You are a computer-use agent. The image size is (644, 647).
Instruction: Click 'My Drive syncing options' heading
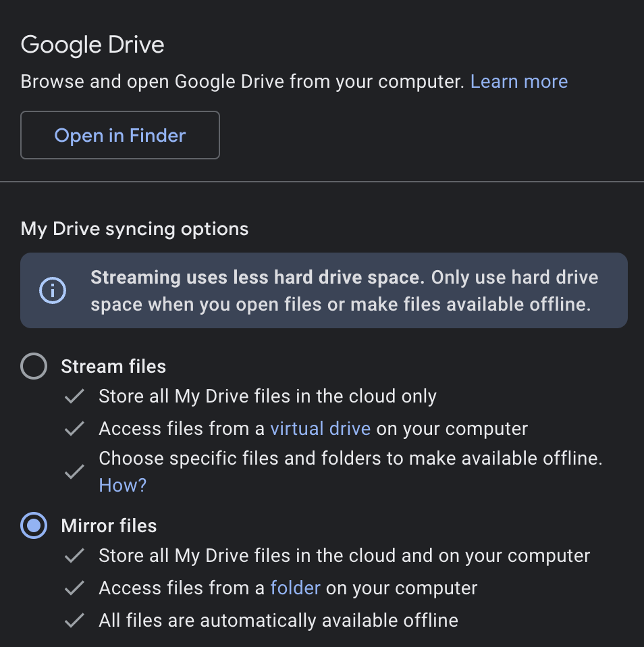click(x=134, y=228)
